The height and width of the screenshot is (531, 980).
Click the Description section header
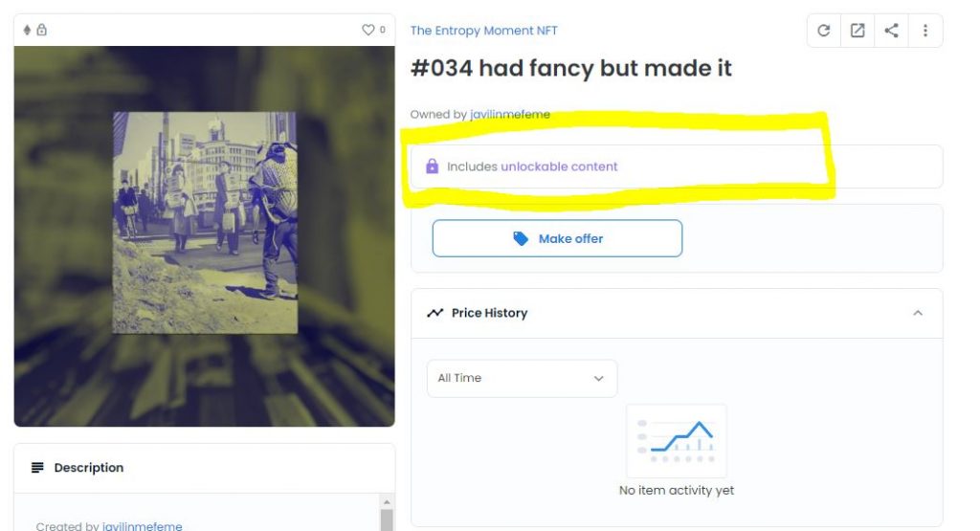pyautogui.click(x=205, y=468)
